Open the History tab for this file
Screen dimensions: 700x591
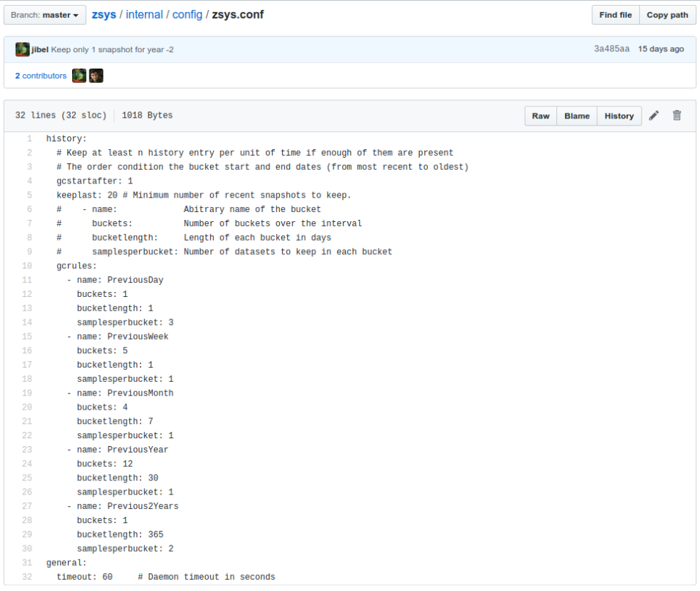pos(619,116)
